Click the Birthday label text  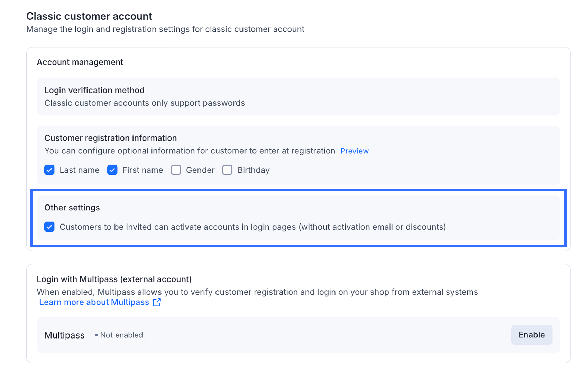point(254,170)
